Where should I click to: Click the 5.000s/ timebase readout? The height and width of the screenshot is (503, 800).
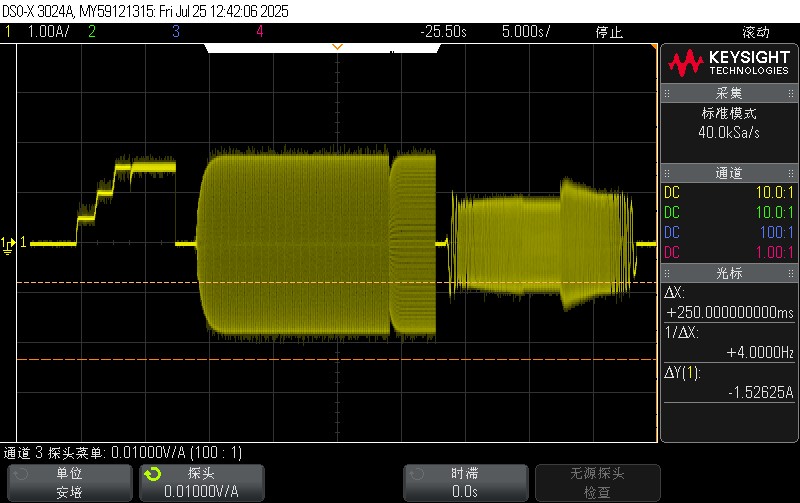pyautogui.click(x=526, y=31)
